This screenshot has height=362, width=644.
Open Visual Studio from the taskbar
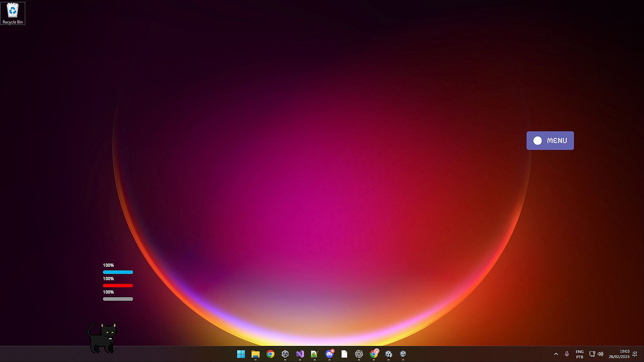tap(300, 354)
